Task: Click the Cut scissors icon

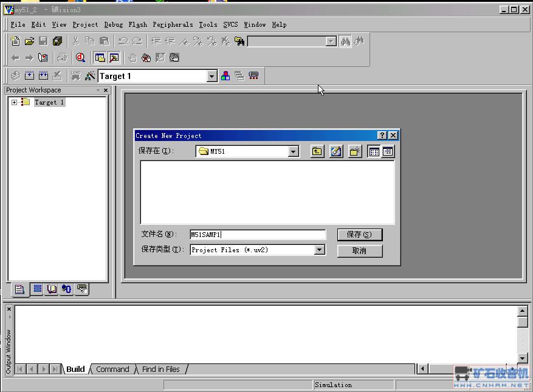Action: click(x=76, y=41)
